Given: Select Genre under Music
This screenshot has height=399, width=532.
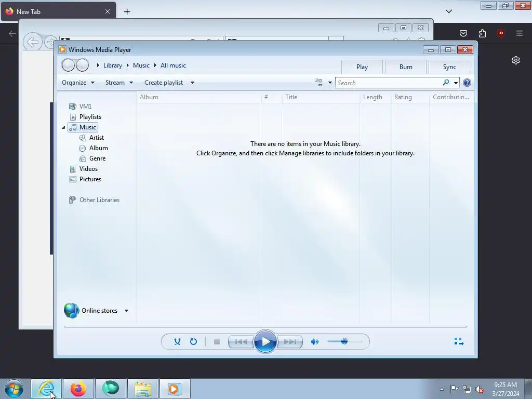Looking at the screenshot, I should (92, 158).
